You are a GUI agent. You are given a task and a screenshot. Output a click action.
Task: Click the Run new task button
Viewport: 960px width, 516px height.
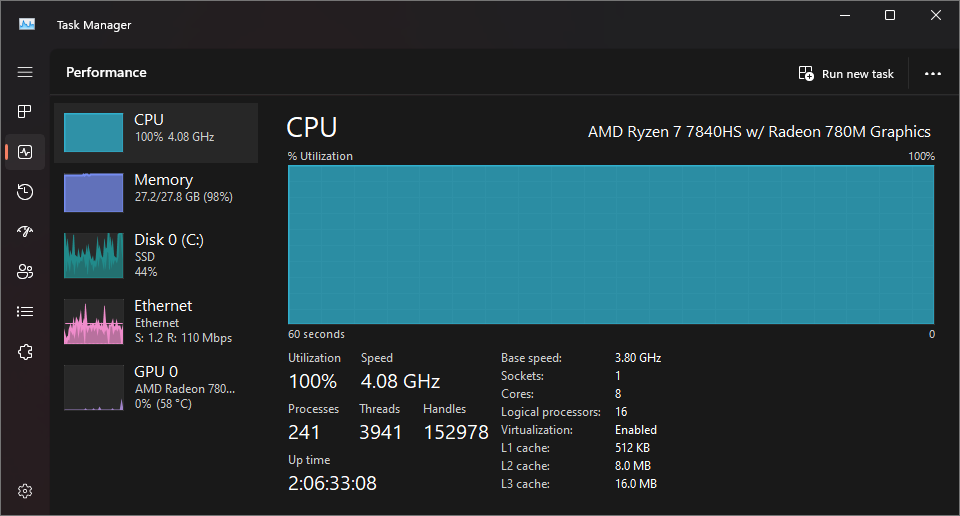[x=846, y=73]
